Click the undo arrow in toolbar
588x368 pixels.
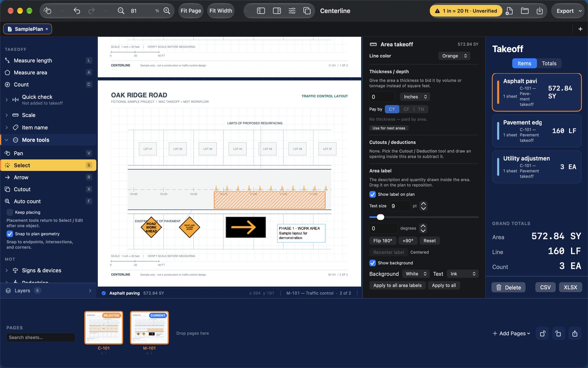[x=76, y=11]
